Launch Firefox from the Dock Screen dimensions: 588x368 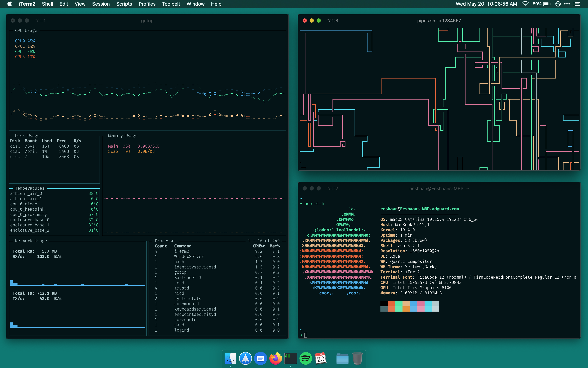point(275,359)
